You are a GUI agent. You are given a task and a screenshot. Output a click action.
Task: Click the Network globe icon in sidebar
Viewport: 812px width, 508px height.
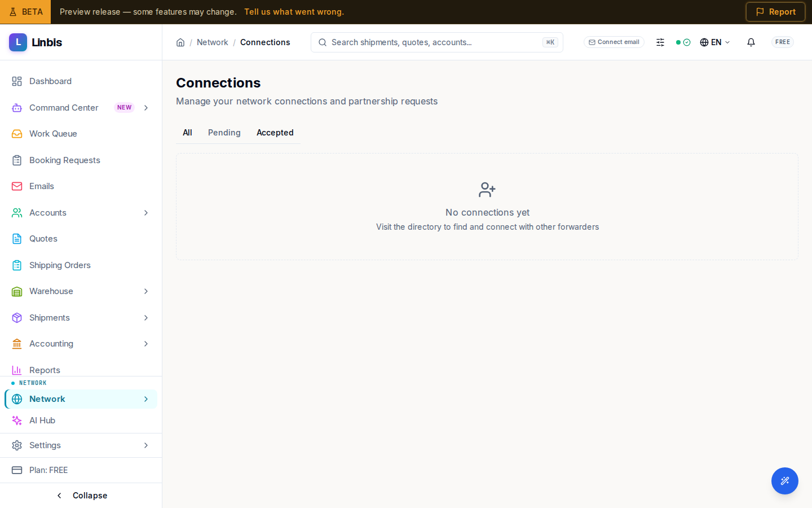17,399
